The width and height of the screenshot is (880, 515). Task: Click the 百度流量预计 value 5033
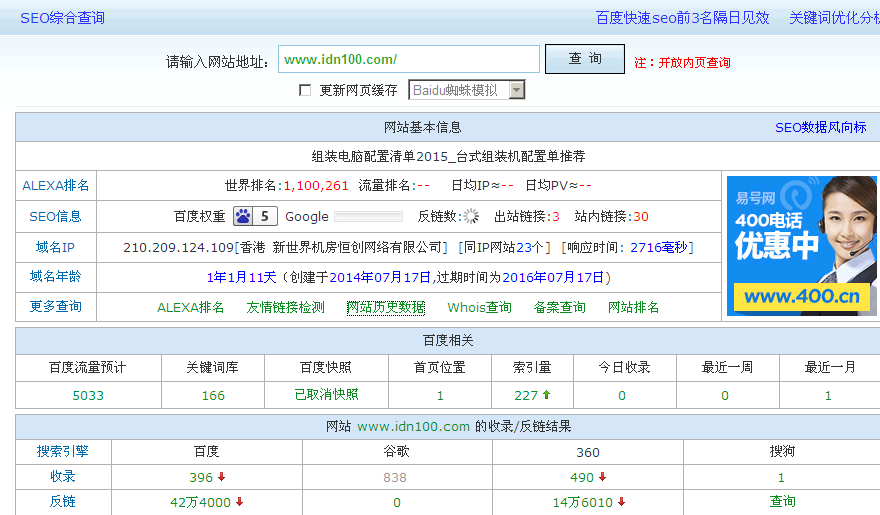pyautogui.click(x=88, y=396)
